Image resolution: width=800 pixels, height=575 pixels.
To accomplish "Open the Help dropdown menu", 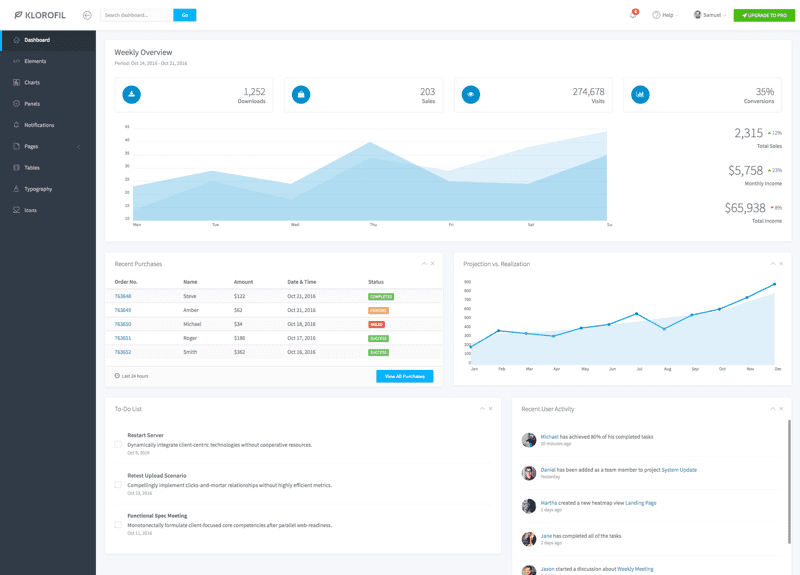I will (665, 16).
